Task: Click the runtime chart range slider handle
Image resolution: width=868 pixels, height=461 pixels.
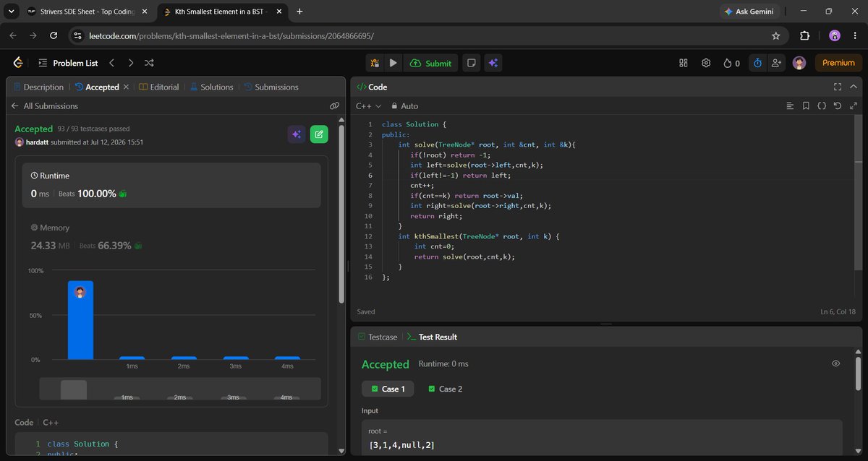Action: coord(74,389)
